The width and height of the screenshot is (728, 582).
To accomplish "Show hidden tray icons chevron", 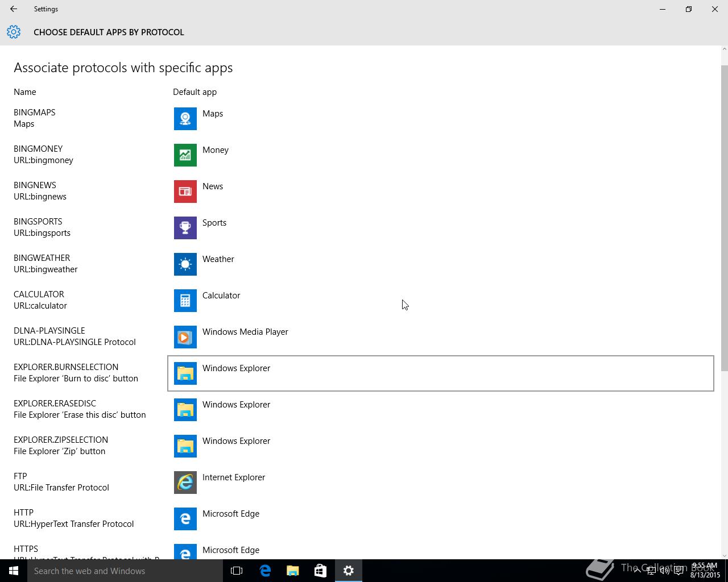I will point(637,571).
